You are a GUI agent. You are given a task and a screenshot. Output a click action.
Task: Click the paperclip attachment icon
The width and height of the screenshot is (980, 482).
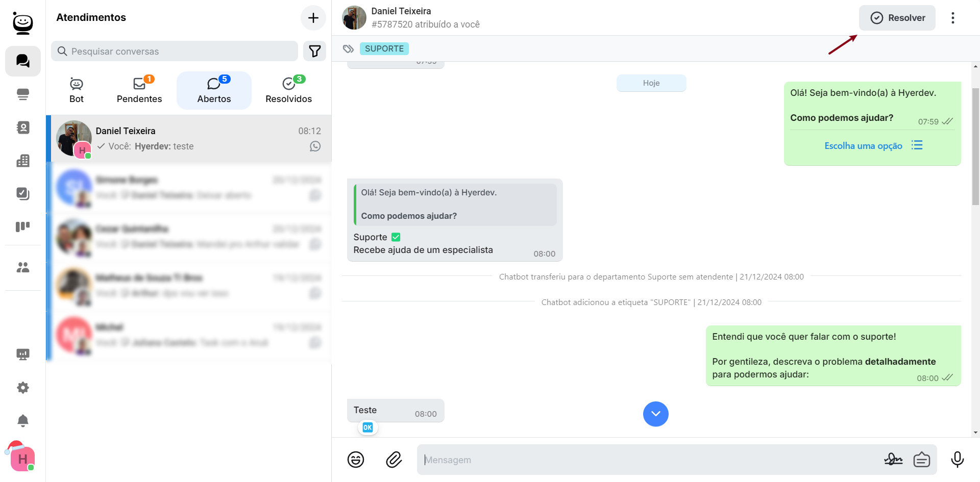click(x=394, y=460)
